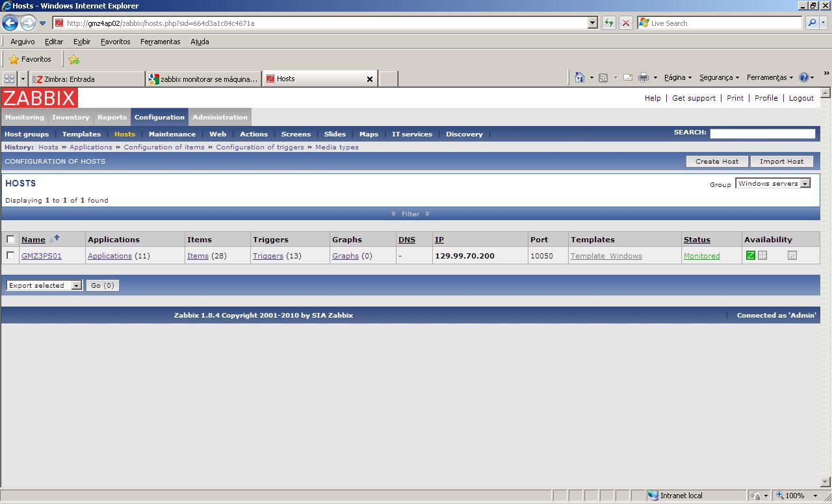Open the Export selected dropdown
Screen dimensions: 832x504
[x=44, y=286]
